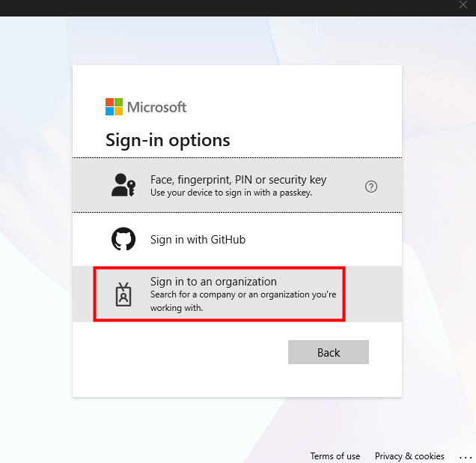
Task: Select Sign in with GitHub
Action: (198, 240)
